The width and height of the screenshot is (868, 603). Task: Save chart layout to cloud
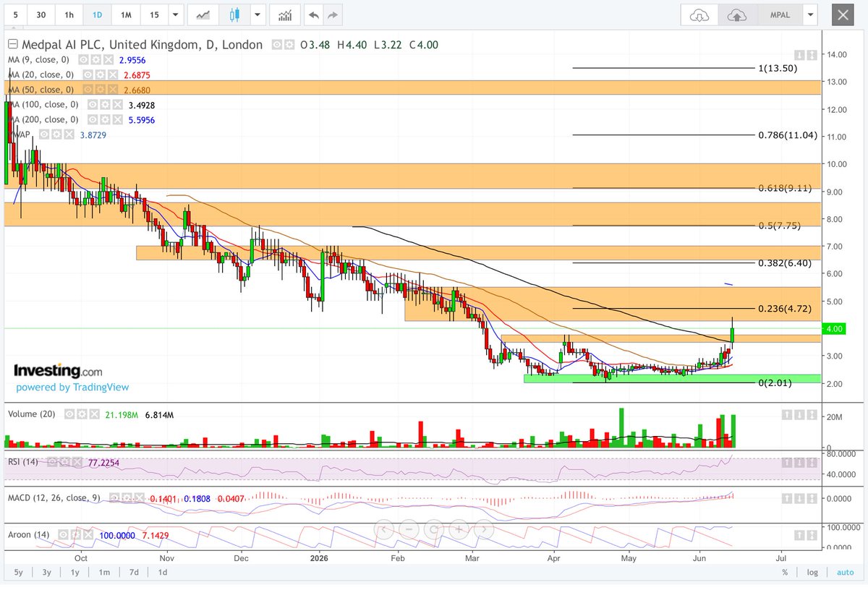(737, 14)
